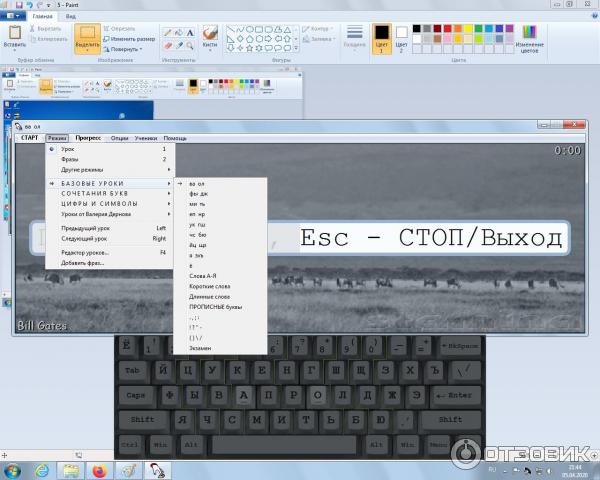This screenshot has width=600, height=480.
Task: Open Internet Explorer from the taskbar
Action: 41,471
